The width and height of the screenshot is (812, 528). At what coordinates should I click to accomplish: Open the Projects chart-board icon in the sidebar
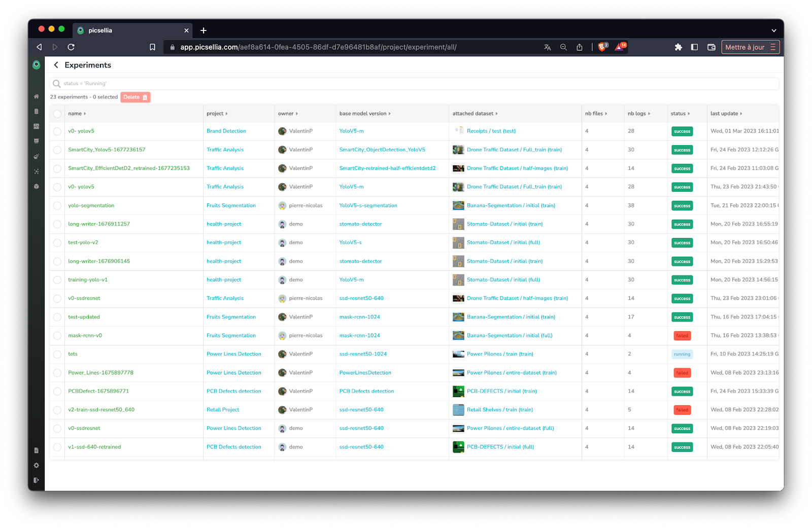36,142
